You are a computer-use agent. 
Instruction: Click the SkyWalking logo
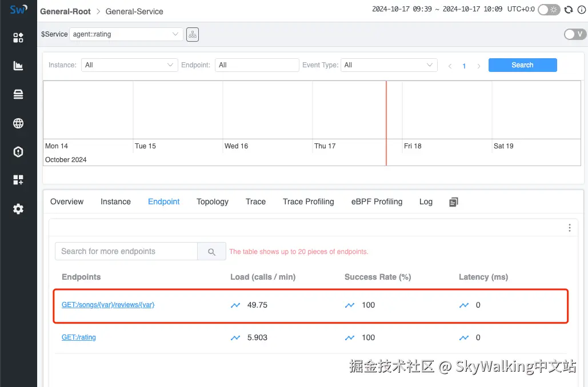18,9
